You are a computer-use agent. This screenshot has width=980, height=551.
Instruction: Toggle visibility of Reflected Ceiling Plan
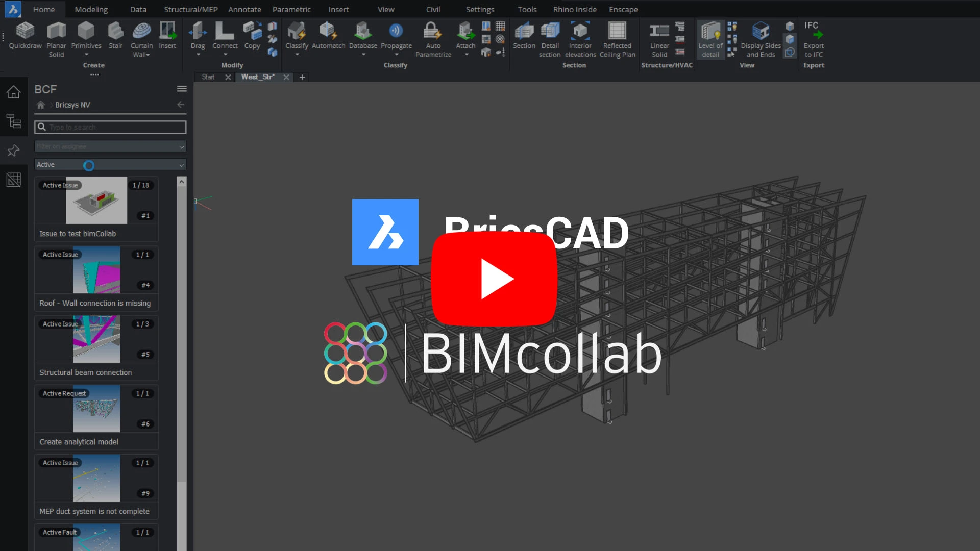click(x=617, y=38)
